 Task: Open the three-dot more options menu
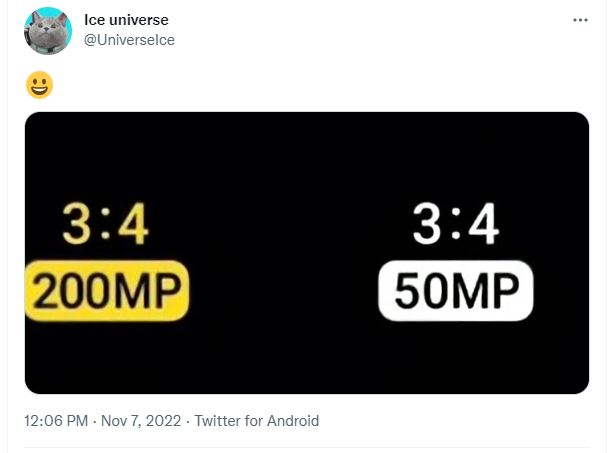coord(580,20)
